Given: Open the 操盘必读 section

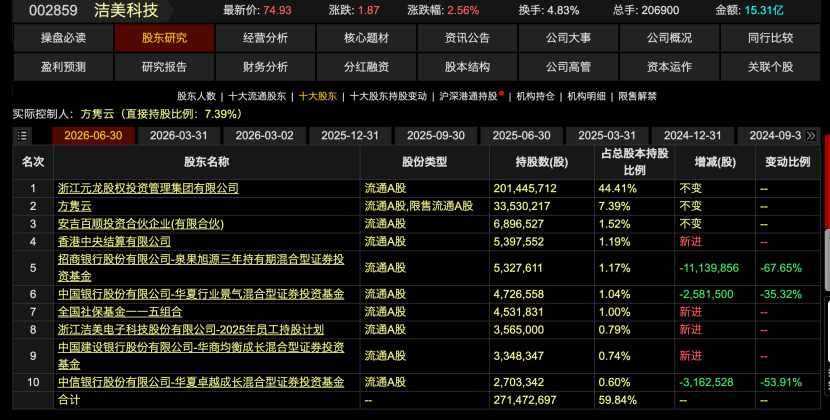Looking at the screenshot, I should pos(63,38).
